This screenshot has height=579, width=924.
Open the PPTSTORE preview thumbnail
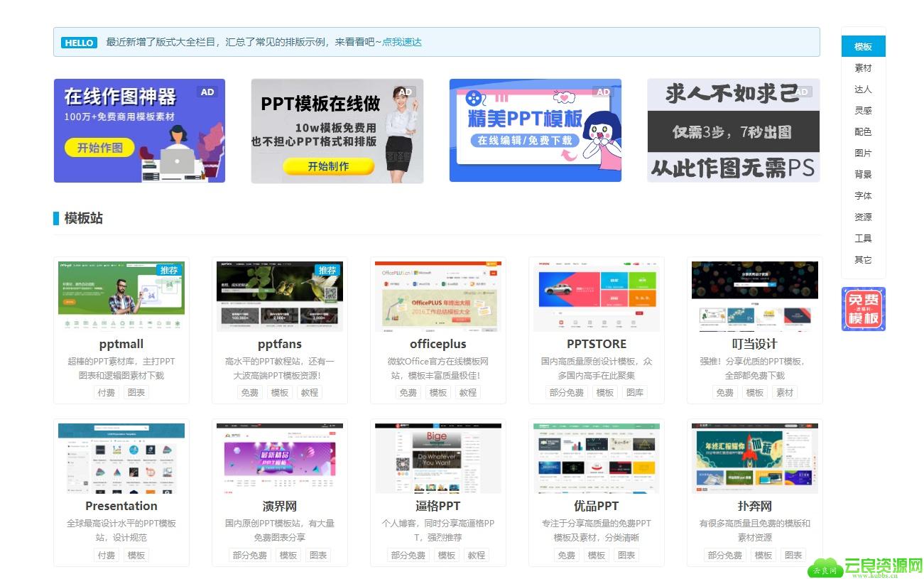pos(597,296)
